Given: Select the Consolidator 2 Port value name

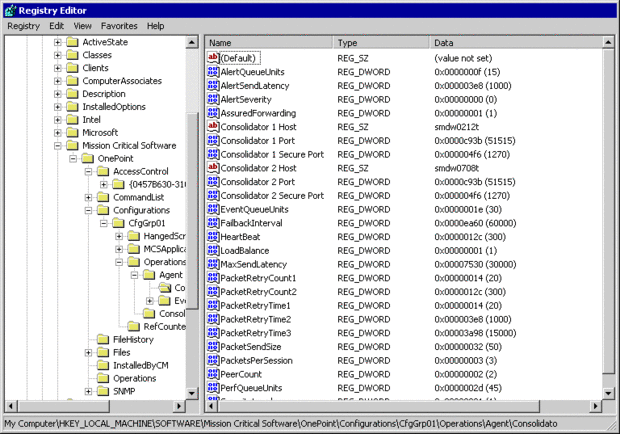Looking at the screenshot, I should pos(257,182).
